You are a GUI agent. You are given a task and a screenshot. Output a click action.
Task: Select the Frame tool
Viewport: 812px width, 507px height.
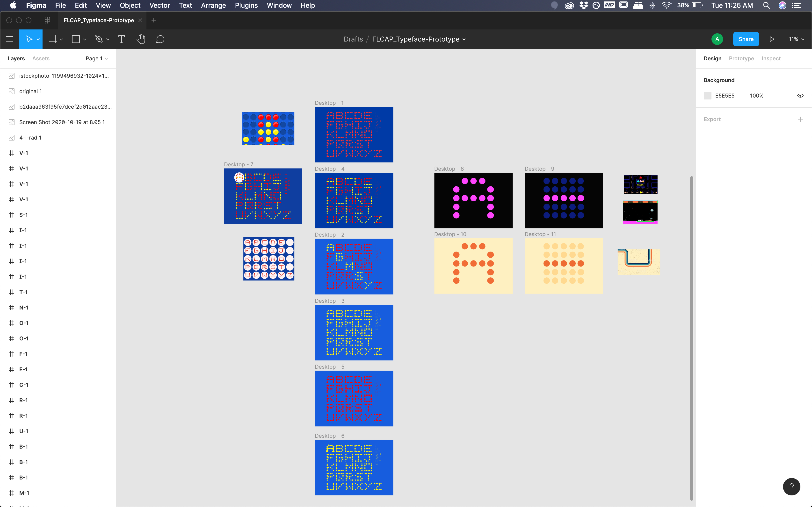pos(53,39)
